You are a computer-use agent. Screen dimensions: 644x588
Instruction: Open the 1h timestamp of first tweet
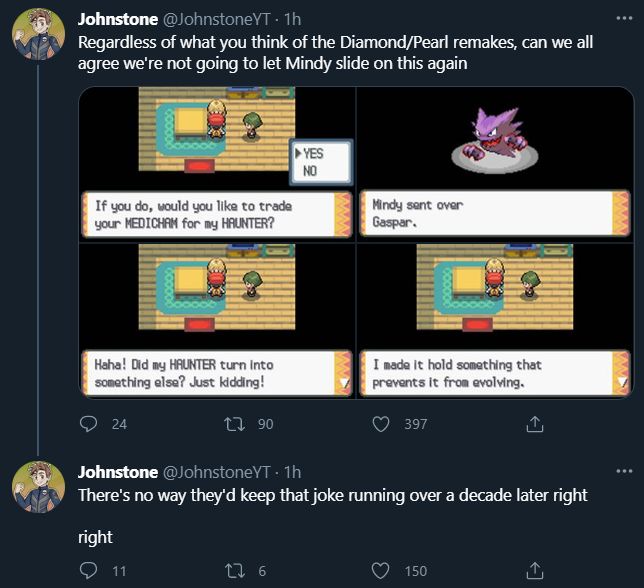click(293, 19)
